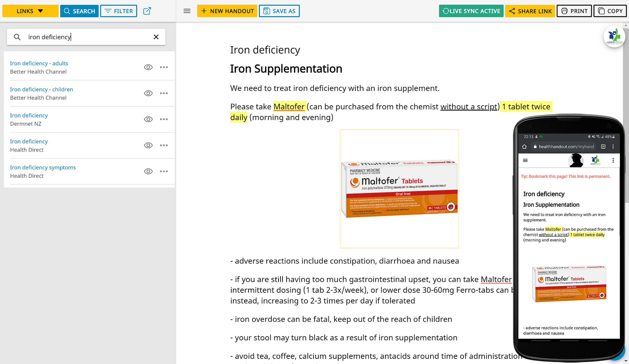This screenshot has width=629, height=364.
Task: Click the 'Tip: Bookmark this page!' text
Action: click(565, 176)
